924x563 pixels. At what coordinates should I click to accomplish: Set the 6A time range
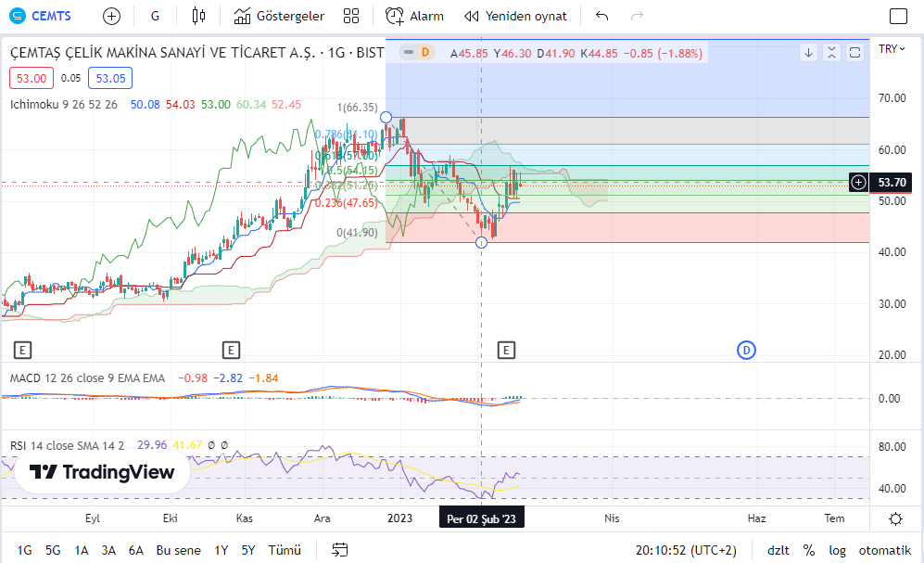(136, 550)
